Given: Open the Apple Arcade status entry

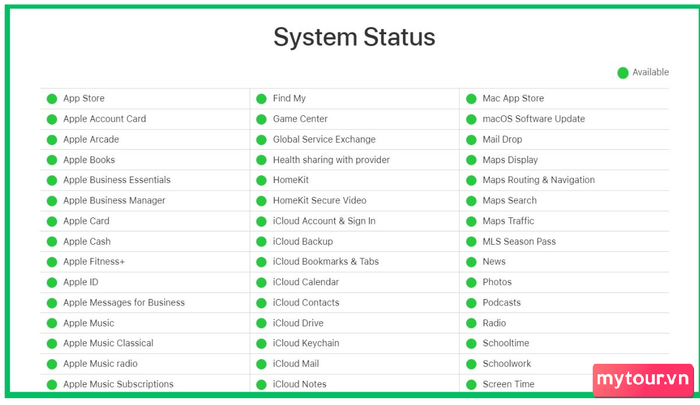Looking at the screenshot, I should (90, 139).
